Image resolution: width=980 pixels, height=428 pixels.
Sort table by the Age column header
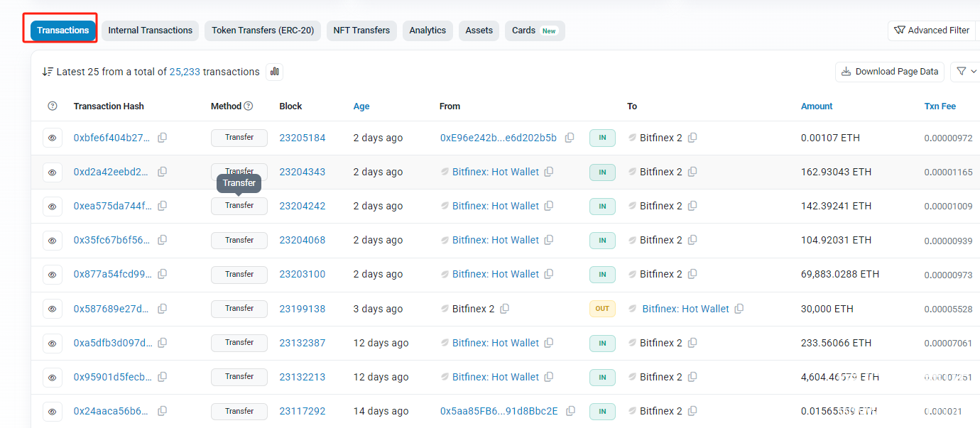pyautogui.click(x=361, y=106)
